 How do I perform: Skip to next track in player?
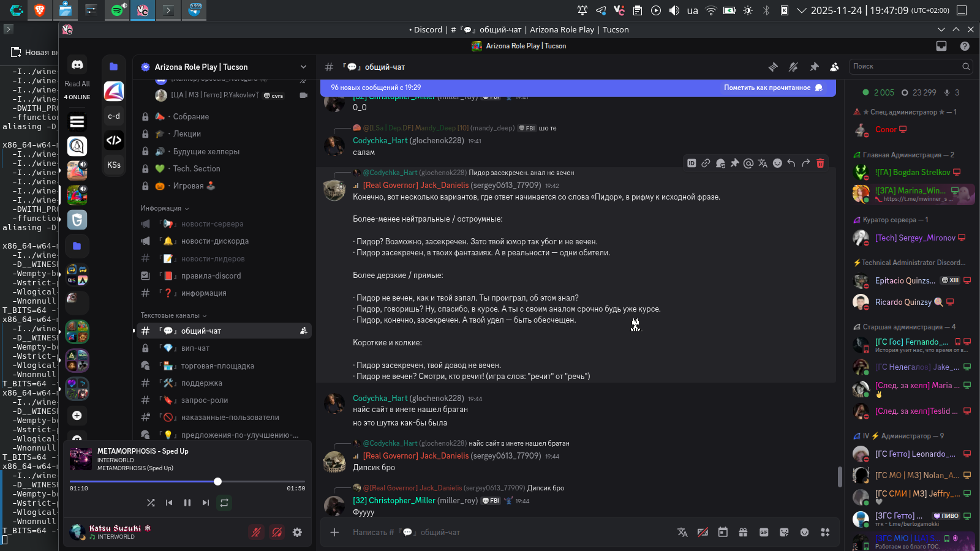206,503
